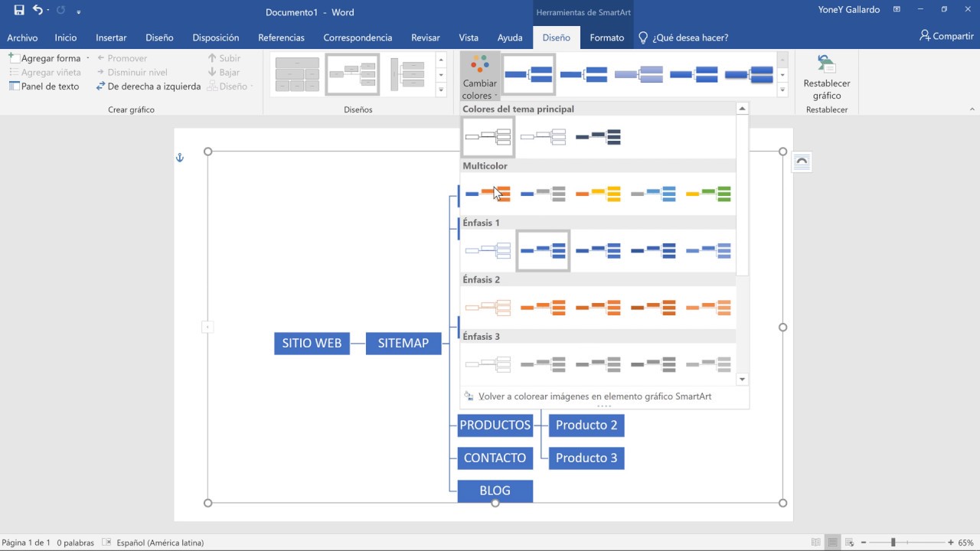Select the first Énfasis 1 outline option
The height and width of the screenshot is (551, 980).
pyautogui.click(x=488, y=250)
